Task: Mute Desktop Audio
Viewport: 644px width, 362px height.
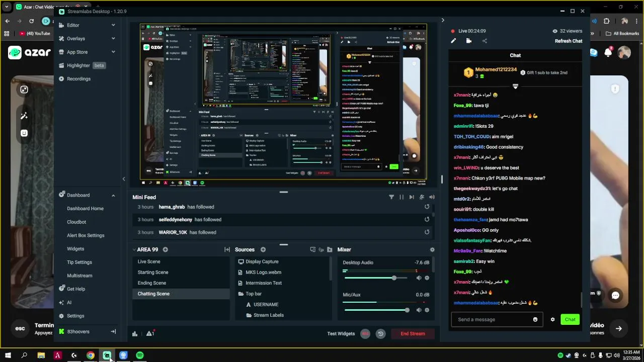Action: pyautogui.click(x=419, y=278)
